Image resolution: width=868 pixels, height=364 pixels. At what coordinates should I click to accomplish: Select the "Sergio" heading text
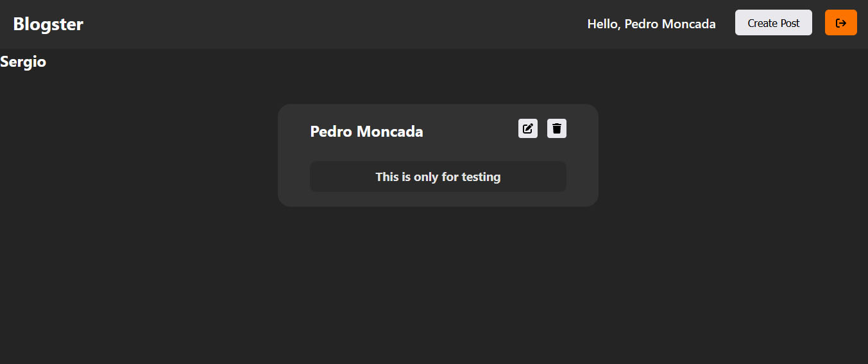tap(23, 62)
